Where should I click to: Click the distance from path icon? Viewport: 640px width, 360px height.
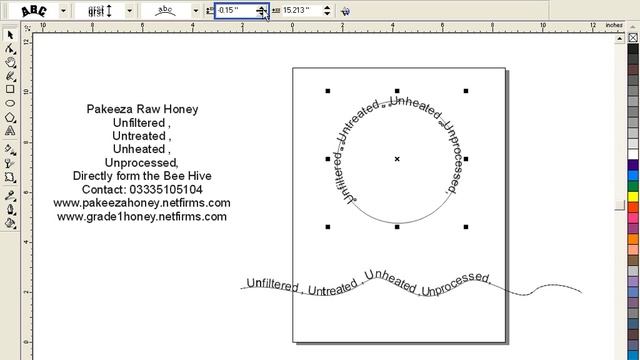pos(209,11)
